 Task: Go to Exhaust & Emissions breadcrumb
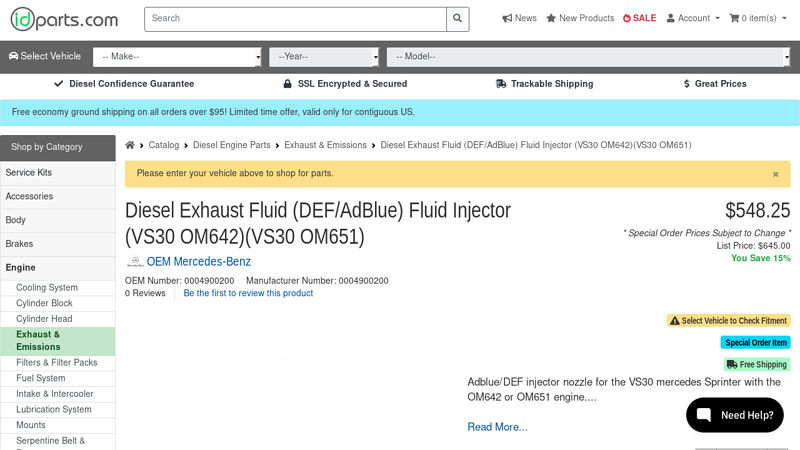pos(326,145)
